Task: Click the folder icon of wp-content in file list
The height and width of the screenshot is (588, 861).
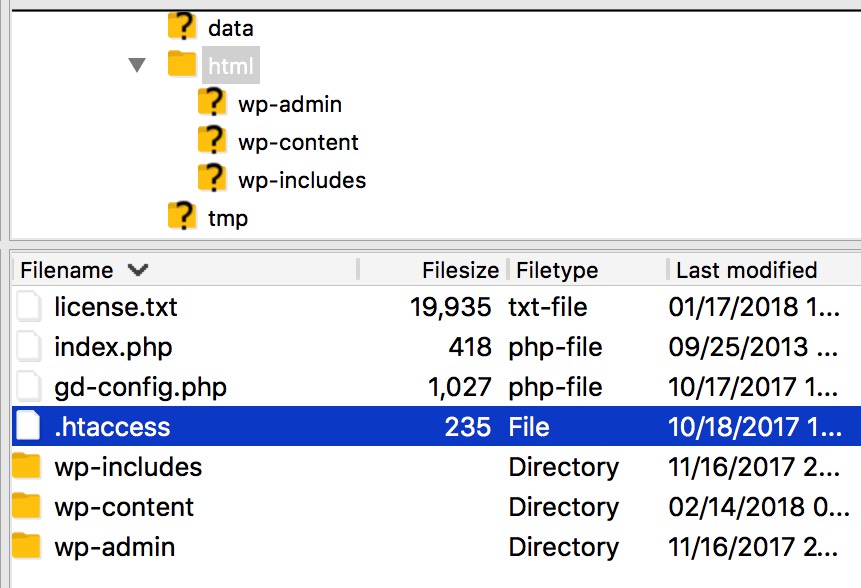Action: click(27, 507)
